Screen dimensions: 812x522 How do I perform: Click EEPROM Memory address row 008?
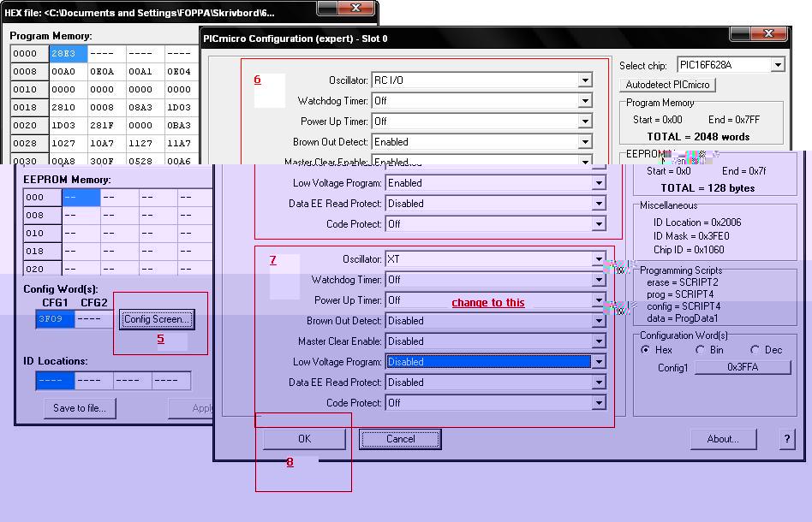43,215
